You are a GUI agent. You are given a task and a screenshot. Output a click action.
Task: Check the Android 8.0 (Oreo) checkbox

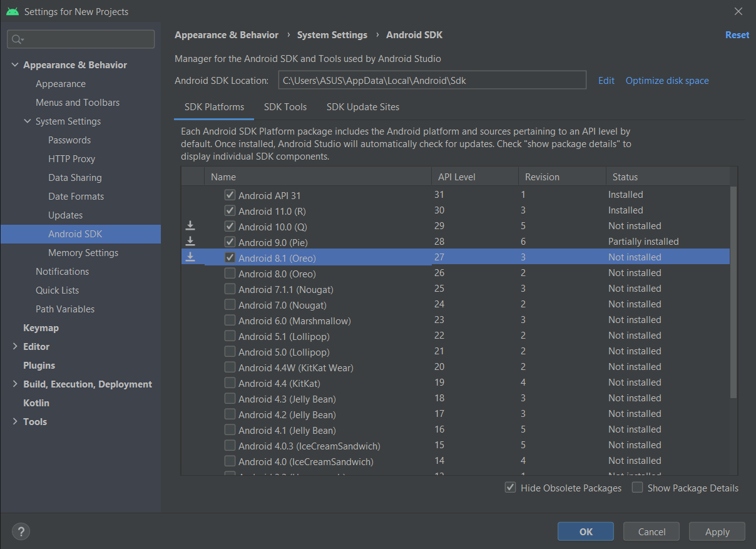click(x=230, y=273)
